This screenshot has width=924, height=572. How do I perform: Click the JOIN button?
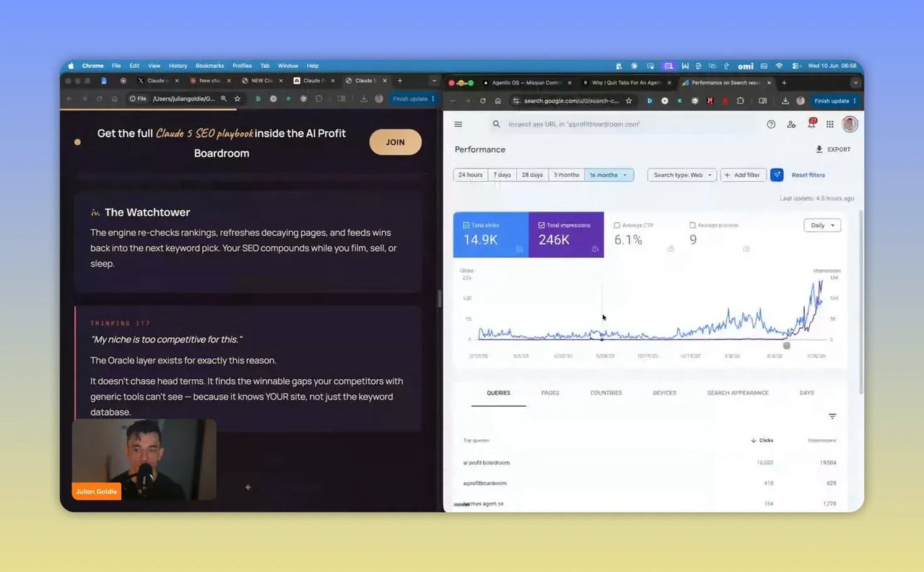click(396, 142)
